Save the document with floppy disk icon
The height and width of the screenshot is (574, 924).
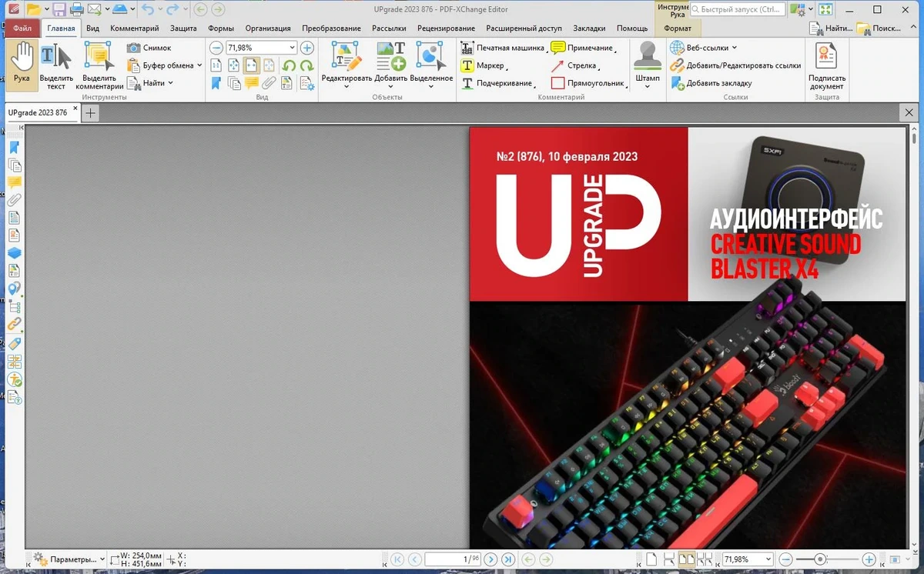[x=60, y=10]
